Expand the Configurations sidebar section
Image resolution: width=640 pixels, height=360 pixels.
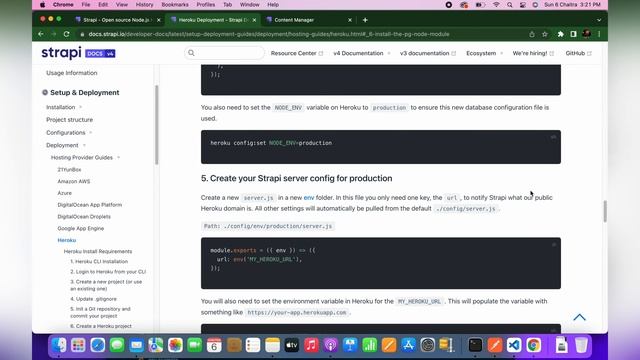click(x=69, y=133)
